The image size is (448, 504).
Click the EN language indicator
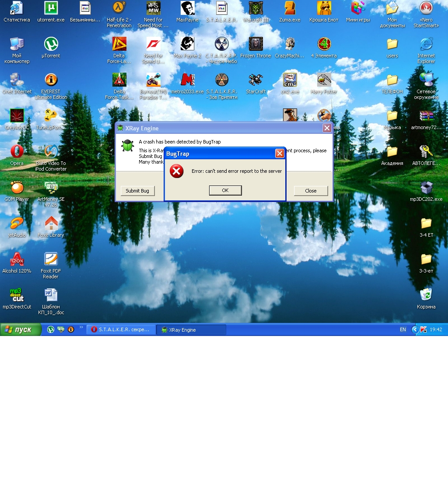pos(402,329)
